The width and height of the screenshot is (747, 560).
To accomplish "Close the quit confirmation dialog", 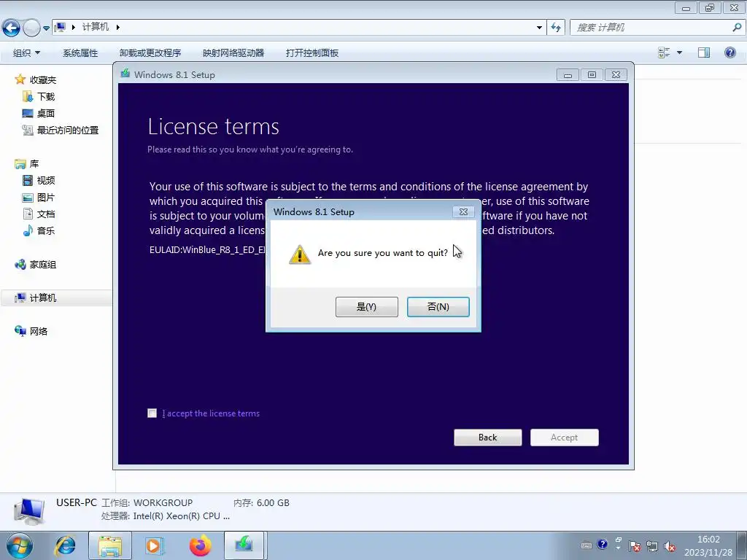I will pos(463,212).
